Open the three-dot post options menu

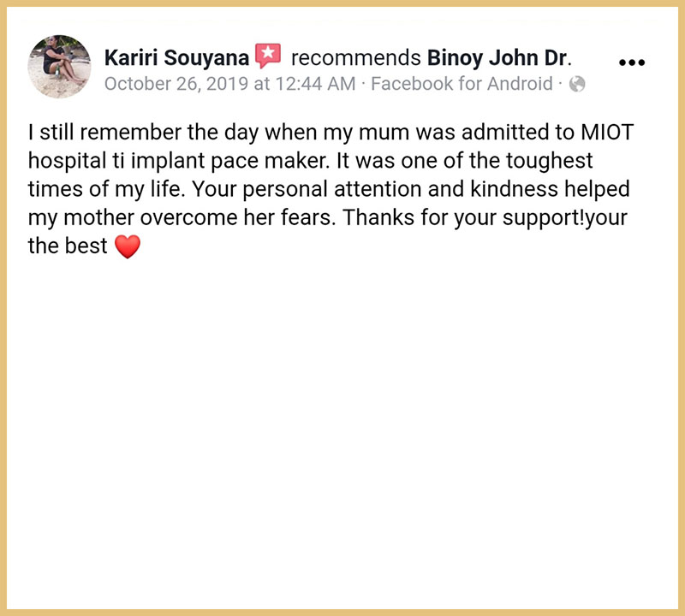point(630,62)
